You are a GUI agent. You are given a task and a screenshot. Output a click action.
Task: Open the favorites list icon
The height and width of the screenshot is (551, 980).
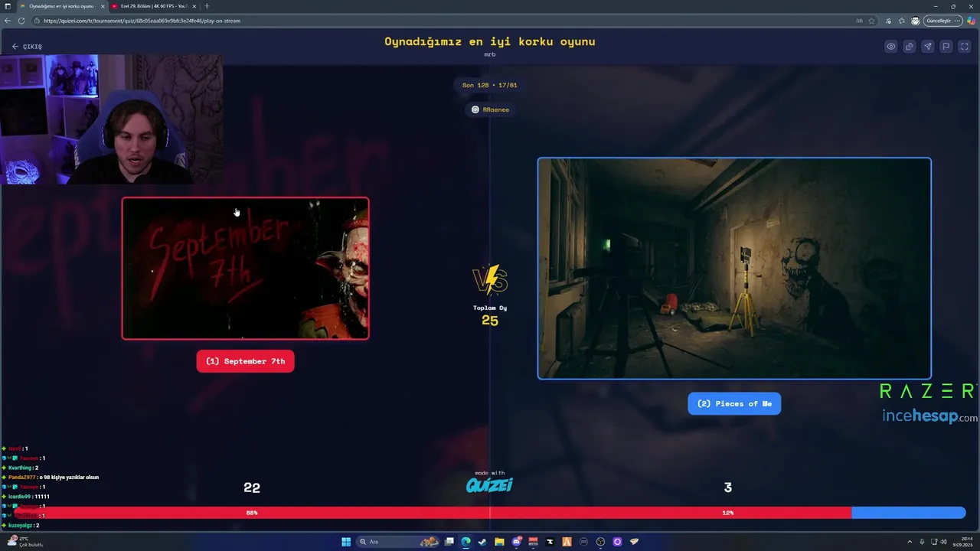pos(902,21)
